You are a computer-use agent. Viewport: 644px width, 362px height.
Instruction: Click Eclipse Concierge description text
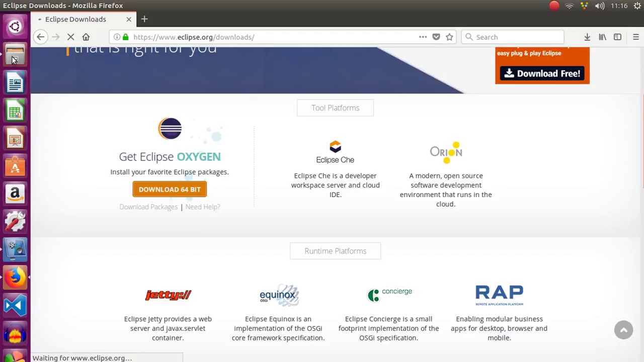[388, 328]
